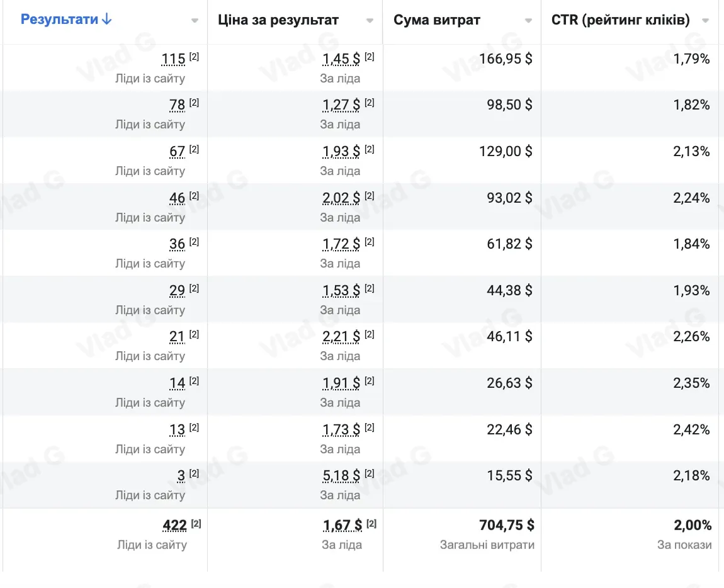Select CTR value 1,84%
This screenshot has width=724, height=588.
(x=691, y=244)
